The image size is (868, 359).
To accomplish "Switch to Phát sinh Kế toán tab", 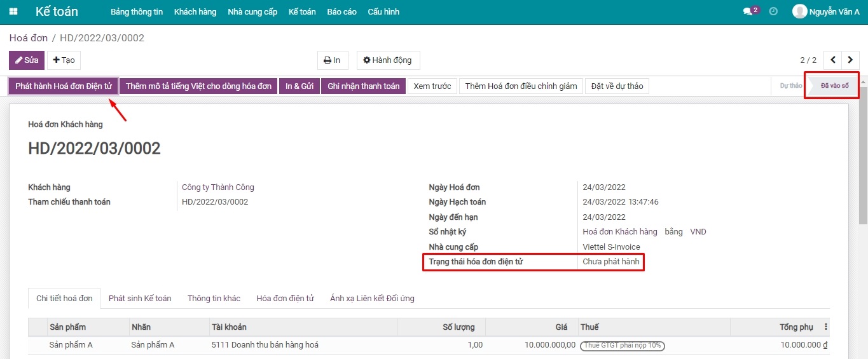I will (140, 299).
